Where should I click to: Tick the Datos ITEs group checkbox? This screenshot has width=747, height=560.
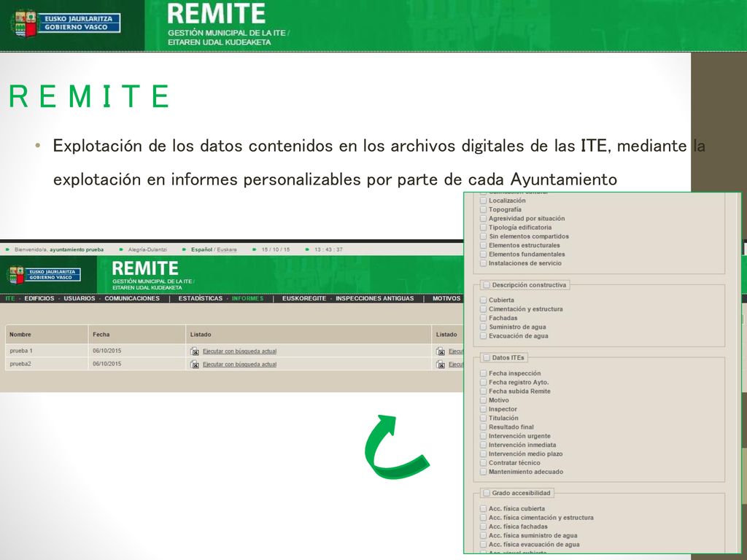(487, 357)
